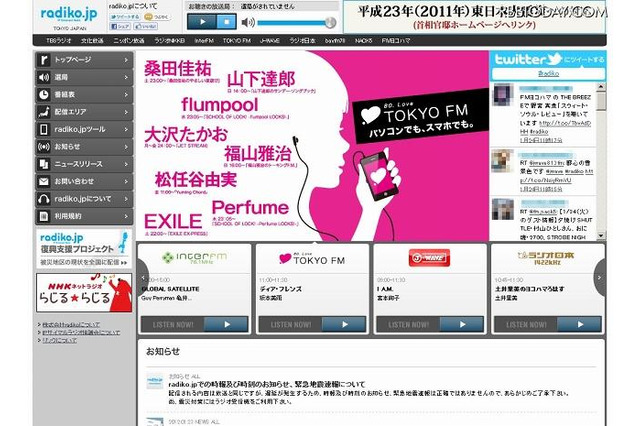
Task: Click the Twitter tweet button under radiko.jpについて
Action: click(x=125, y=17)
